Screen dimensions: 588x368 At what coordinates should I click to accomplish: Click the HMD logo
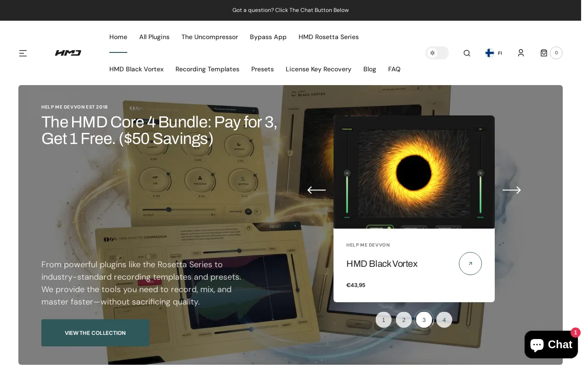68,53
